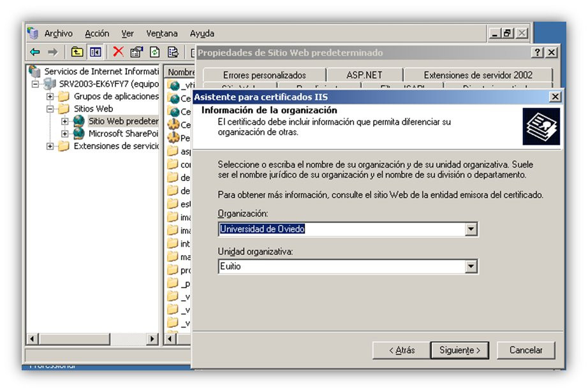588x392 pixels.
Task: Click the 'pro' folder in list pane
Action: coord(172,270)
